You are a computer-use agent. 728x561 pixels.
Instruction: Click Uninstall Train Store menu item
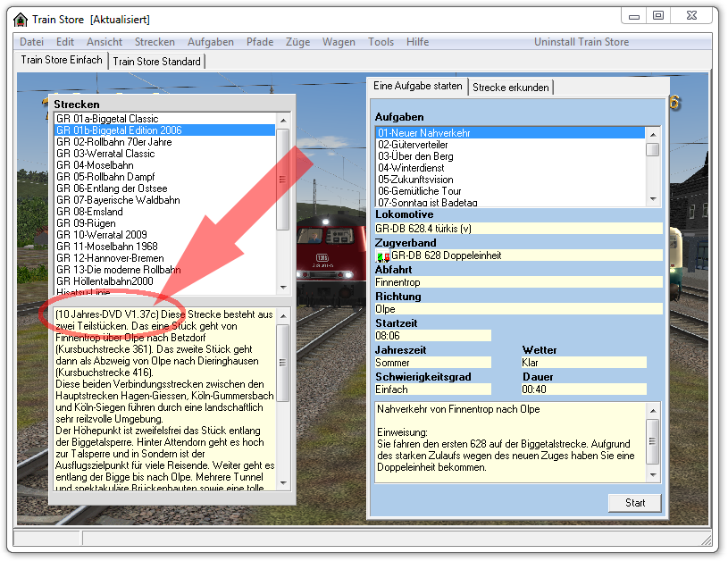pyautogui.click(x=581, y=42)
